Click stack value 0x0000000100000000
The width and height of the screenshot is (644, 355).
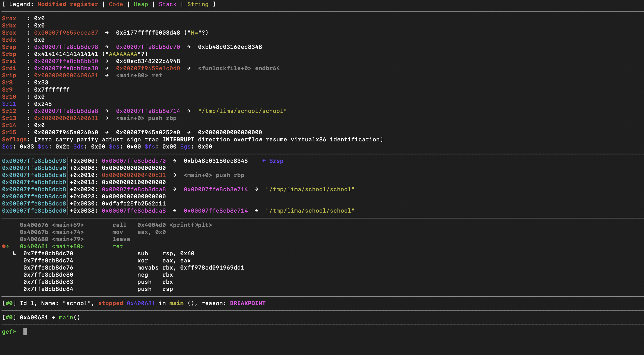134,182
